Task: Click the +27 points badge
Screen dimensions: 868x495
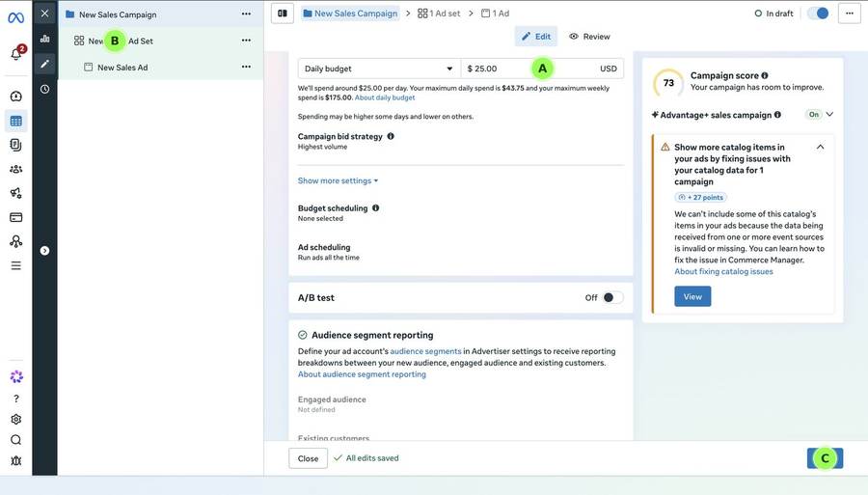Action: tap(701, 197)
